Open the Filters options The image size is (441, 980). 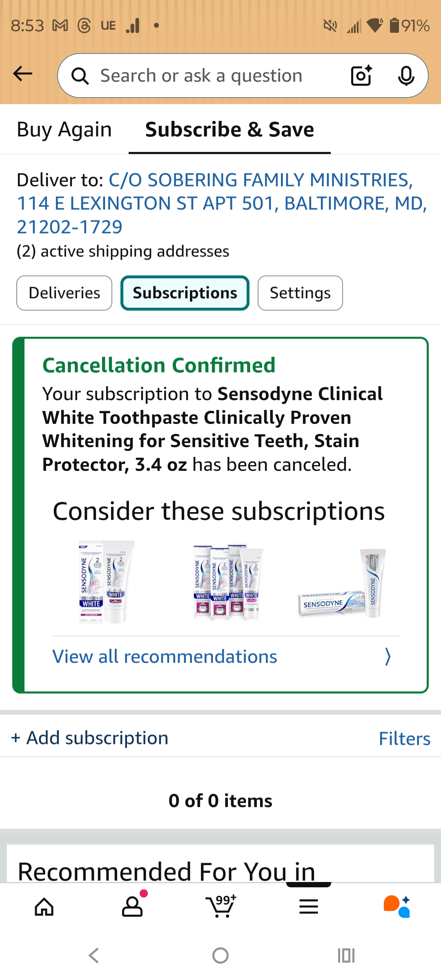point(404,739)
